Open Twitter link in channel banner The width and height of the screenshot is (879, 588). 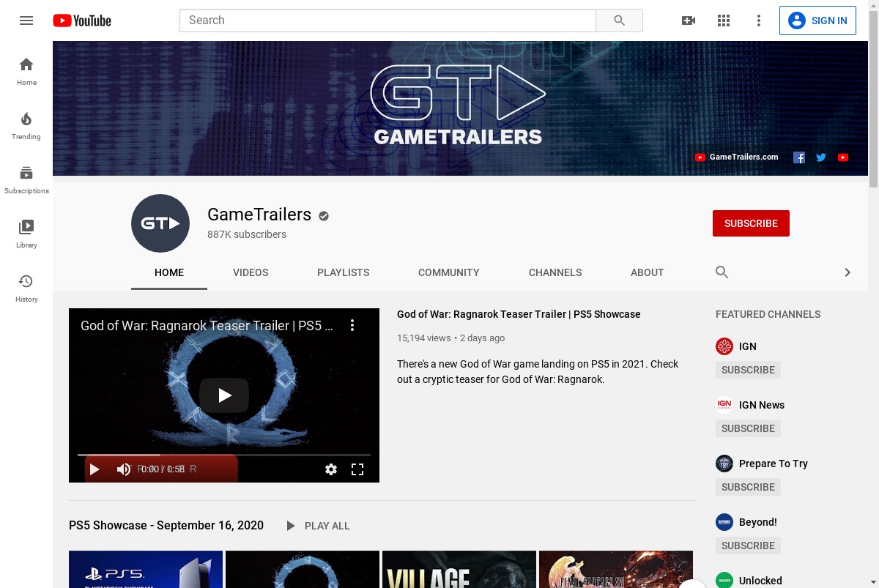(x=821, y=157)
